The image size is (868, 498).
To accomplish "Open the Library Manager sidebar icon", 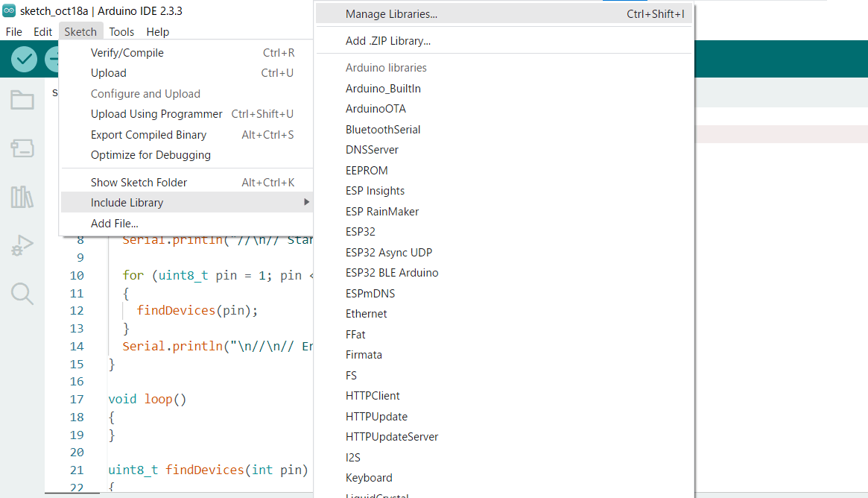I will (x=22, y=197).
